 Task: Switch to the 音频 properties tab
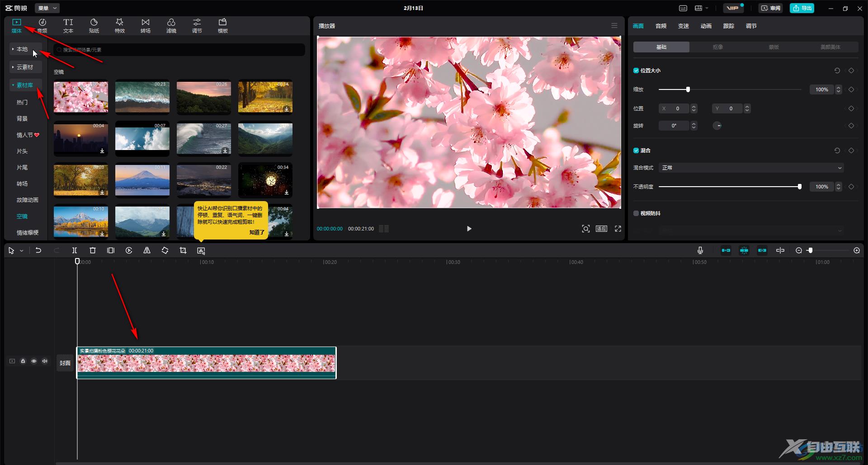point(661,26)
